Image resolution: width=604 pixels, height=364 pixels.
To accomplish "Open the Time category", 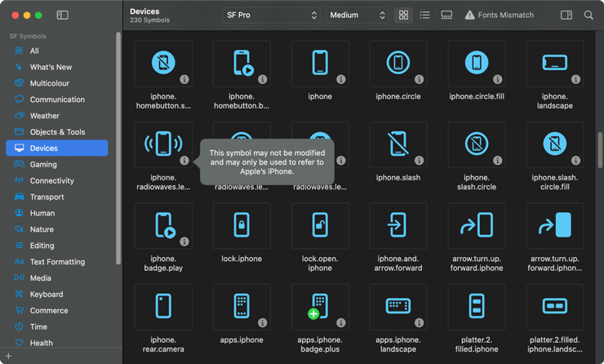I will (57, 326).
